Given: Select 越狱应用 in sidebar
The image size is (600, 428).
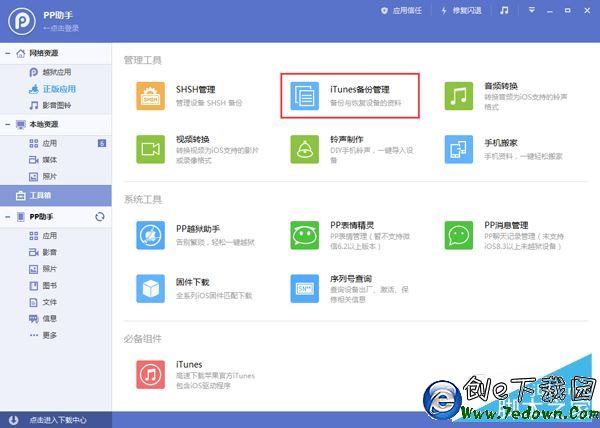Looking at the screenshot, I should tap(56, 72).
